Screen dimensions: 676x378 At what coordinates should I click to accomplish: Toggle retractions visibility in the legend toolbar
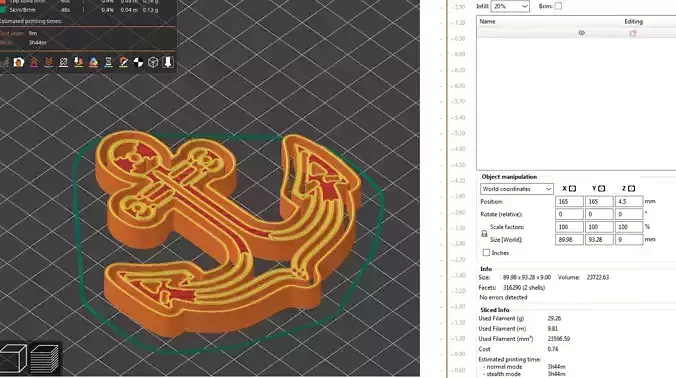point(34,62)
